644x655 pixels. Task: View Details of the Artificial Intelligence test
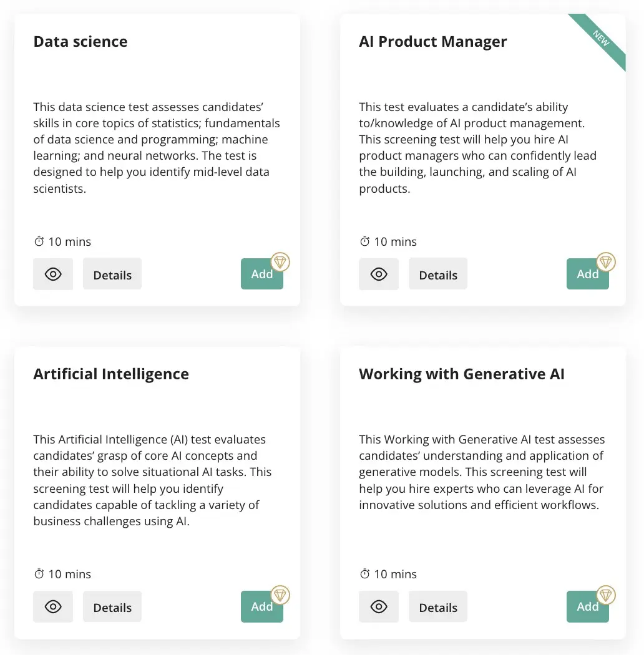[112, 606]
